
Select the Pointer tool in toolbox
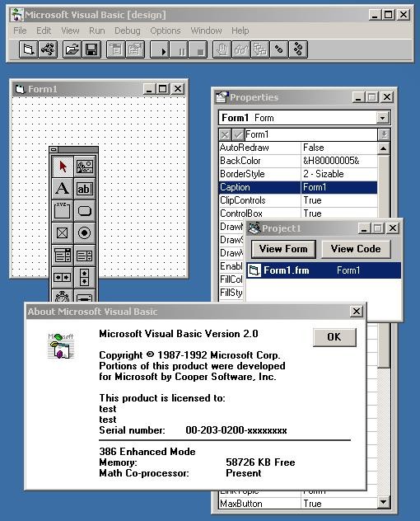[x=63, y=167]
